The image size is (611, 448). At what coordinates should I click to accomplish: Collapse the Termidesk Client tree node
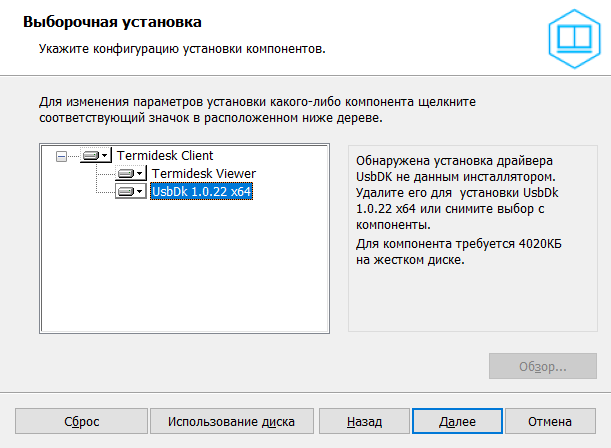click(62, 156)
